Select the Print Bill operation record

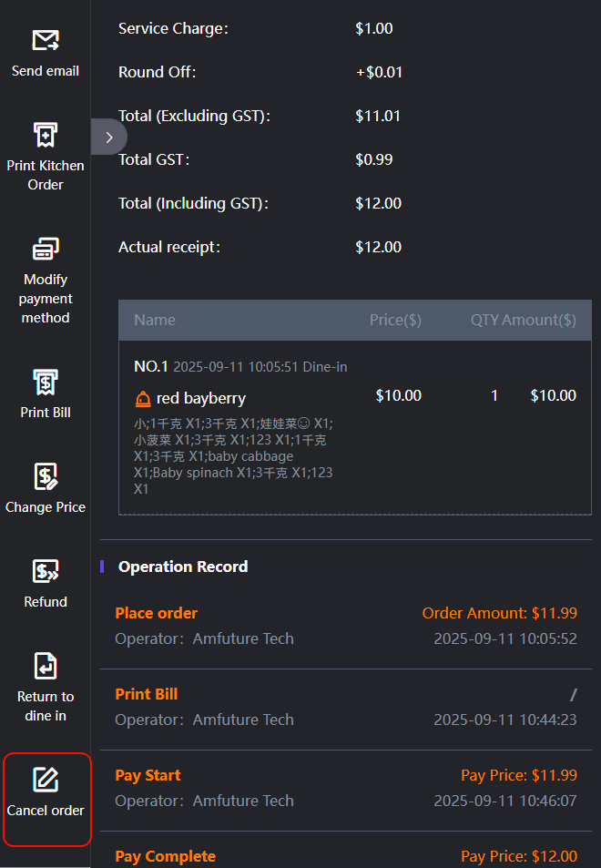tap(147, 694)
